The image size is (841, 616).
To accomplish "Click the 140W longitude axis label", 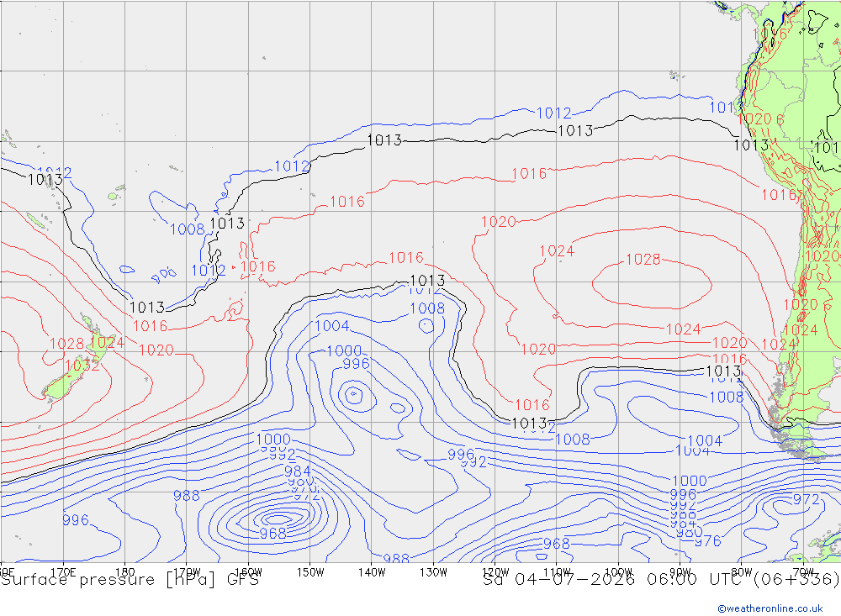I will pyautogui.click(x=372, y=571).
